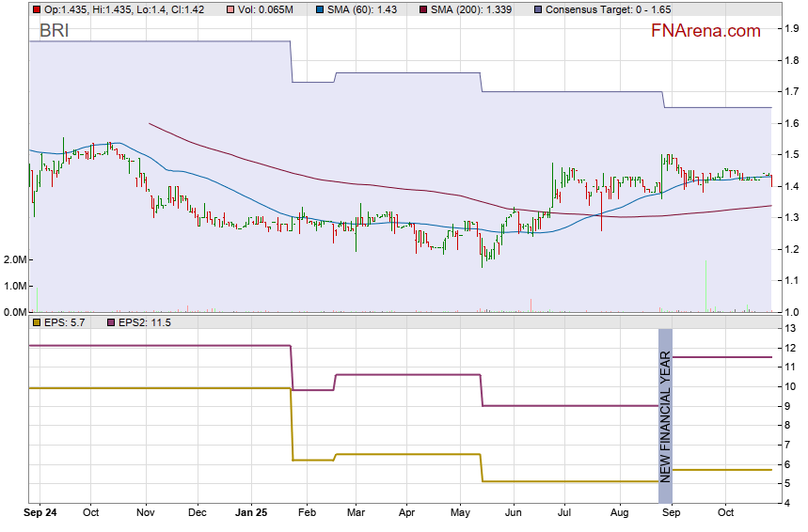
Task: Click the BRI ticker label
Action: point(54,31)
